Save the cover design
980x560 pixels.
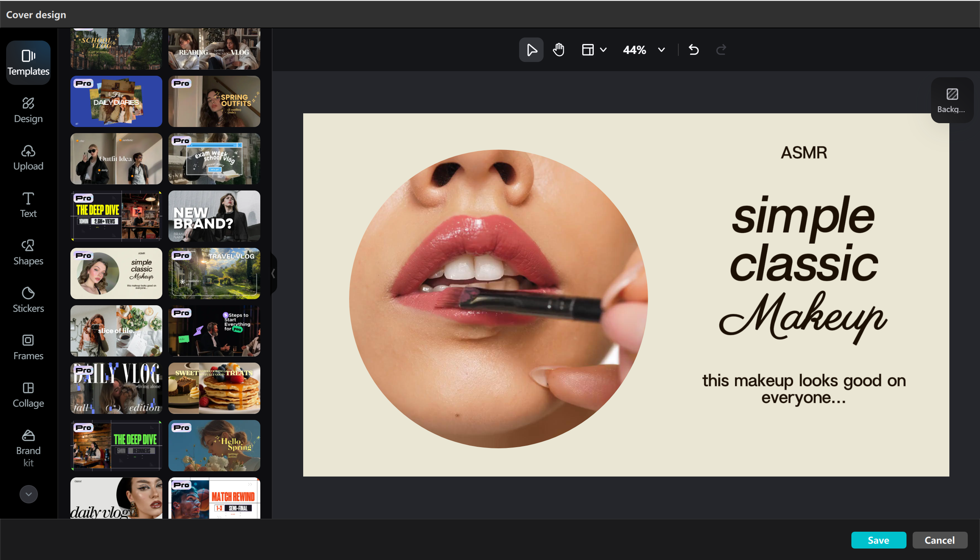click(879, 540)
